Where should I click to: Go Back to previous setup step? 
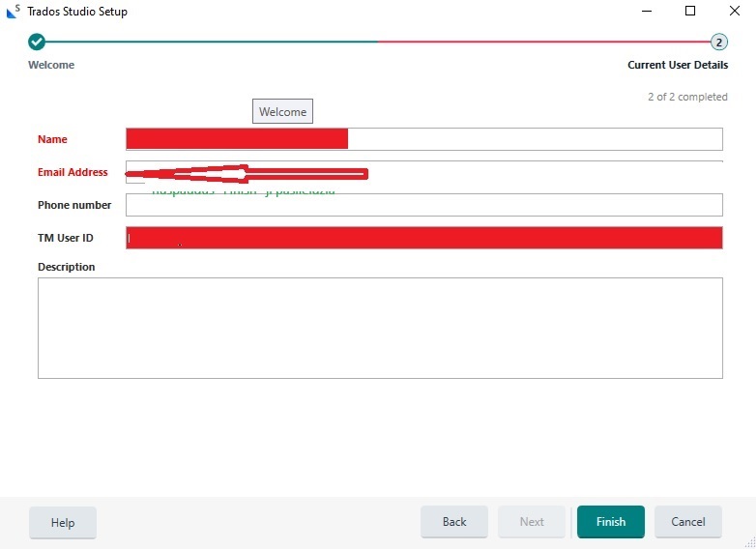pyautogui.click(x=454, y=522)
